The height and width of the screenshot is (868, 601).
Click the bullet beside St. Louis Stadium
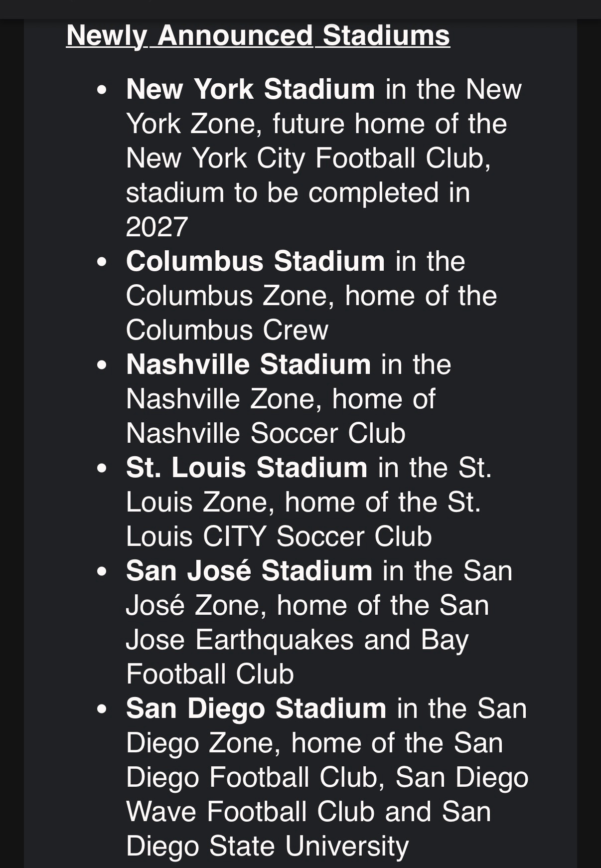tap(102, 469)
